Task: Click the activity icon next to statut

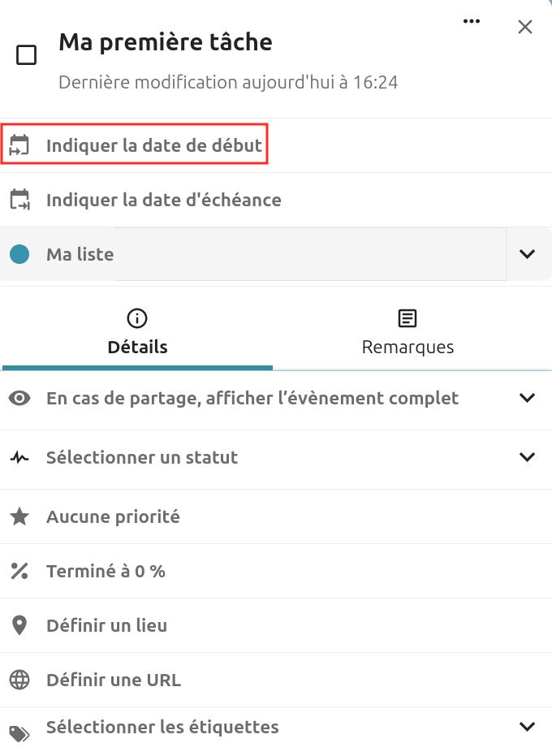Action: [x=20, y=456]
